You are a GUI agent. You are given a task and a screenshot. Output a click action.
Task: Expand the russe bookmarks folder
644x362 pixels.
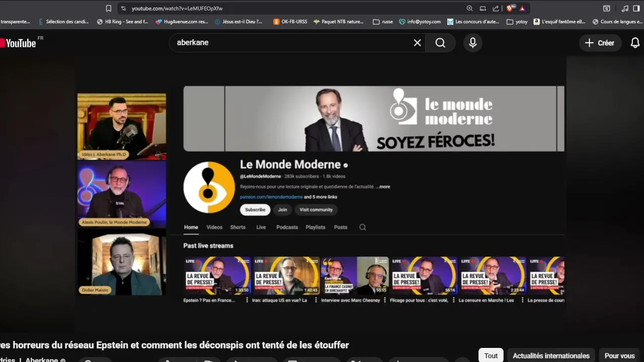(383, 22)
